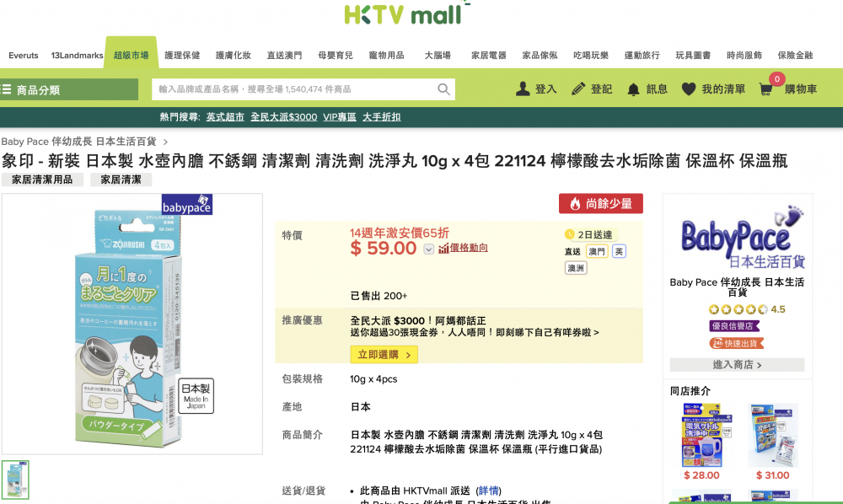The image size is (843, 504).
Task: Click the 詳情 delivery details link
Action: click(488, 491)
